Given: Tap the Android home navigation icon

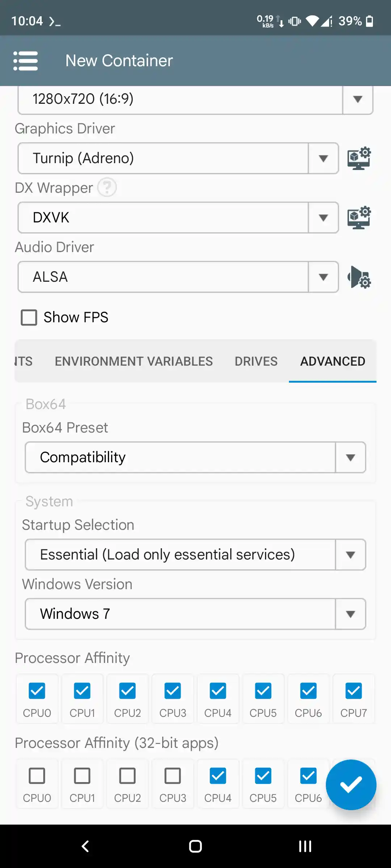Looking at the screenshot, I should [x=195, y=846].
